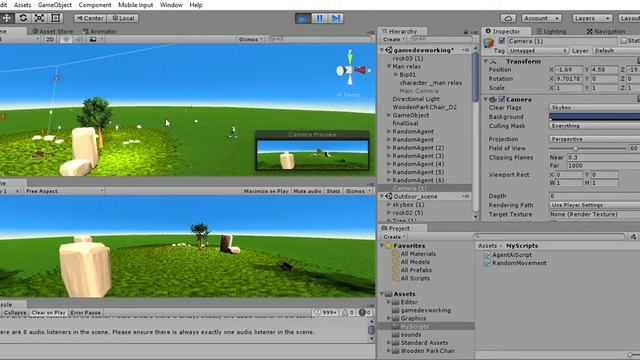
Task: Open Clear Flags Skybox dropdown
Action: (594, 107)
